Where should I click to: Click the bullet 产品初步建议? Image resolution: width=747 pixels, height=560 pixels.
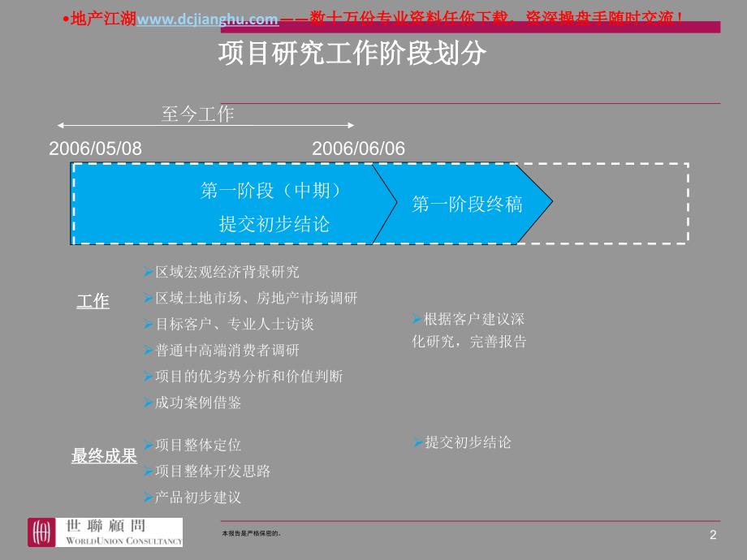tap(192, 498)
